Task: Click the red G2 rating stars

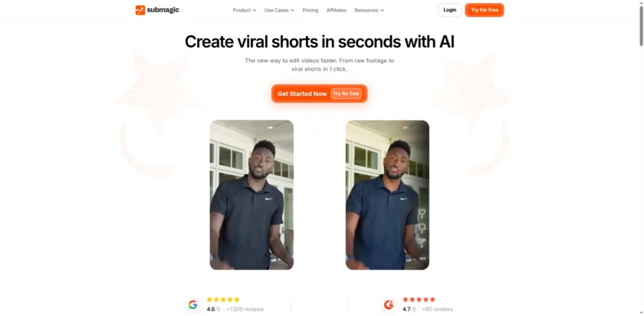Action: pyautogui.click(x=419, y=300)
